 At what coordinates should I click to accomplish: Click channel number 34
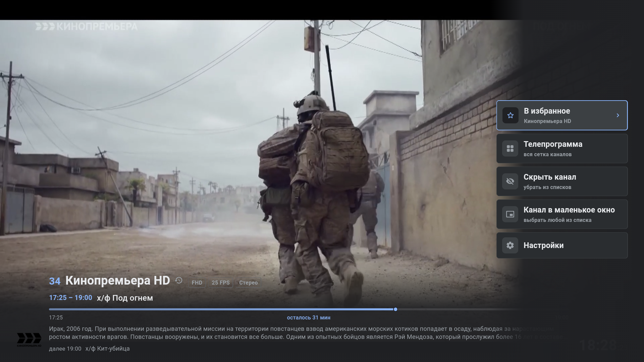pos(55,281)
